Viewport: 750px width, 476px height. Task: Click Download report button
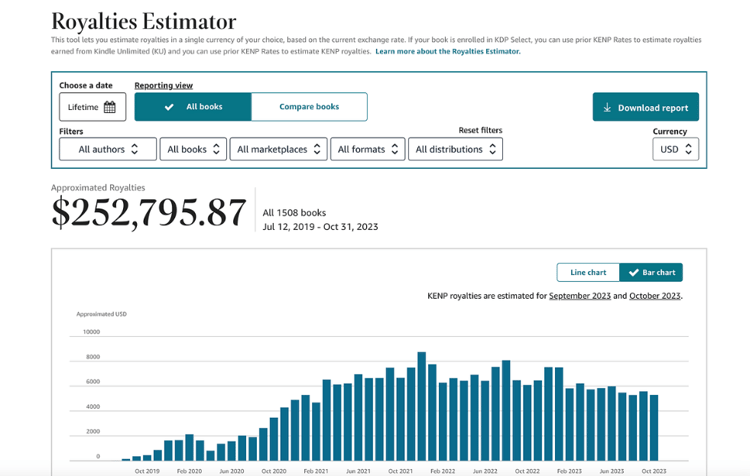coord(646,107)
